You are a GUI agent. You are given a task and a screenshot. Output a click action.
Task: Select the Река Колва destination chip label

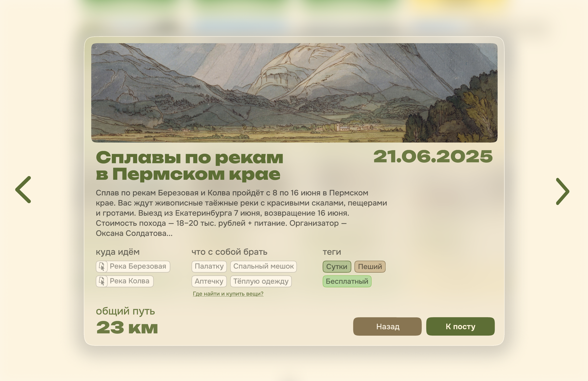[129, 281]
